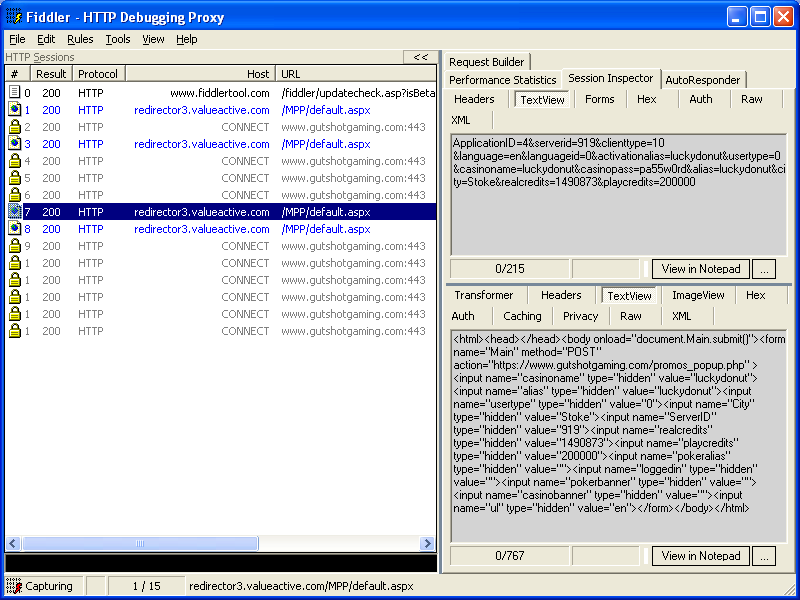Open the View menu
The image size is (800, 600).
(x=153, y=39)
